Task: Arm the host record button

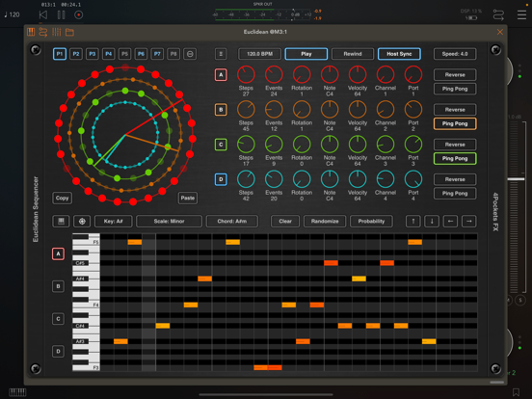Action: tap(78, 14)
